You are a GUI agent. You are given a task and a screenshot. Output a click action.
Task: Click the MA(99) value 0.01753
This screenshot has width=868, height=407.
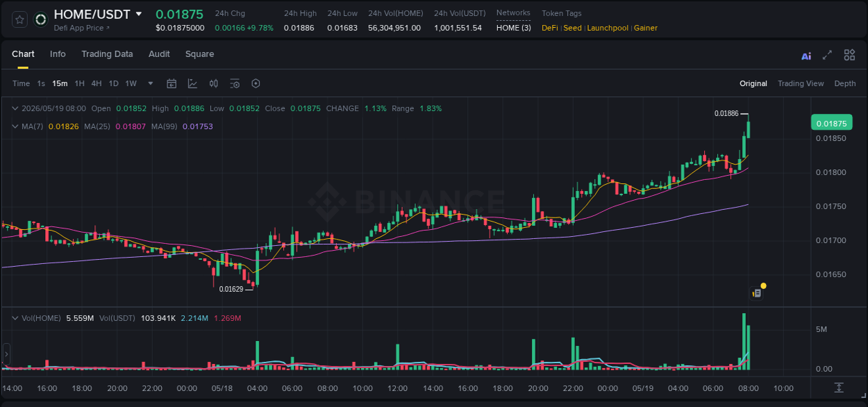(x=198, y=126)
